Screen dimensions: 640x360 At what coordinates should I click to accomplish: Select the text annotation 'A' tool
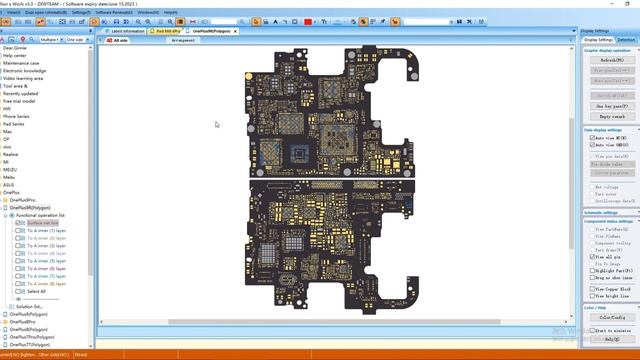click(275, 22)
